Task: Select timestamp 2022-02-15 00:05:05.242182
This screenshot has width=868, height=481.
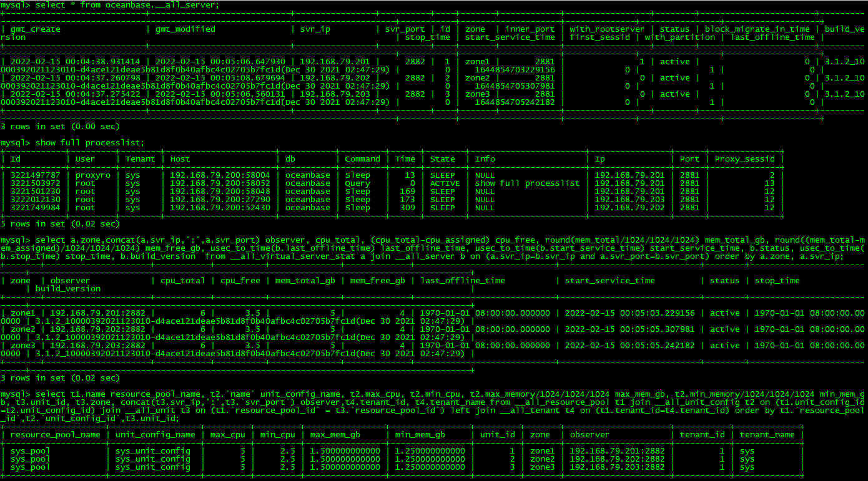Action: pos(630,346)
